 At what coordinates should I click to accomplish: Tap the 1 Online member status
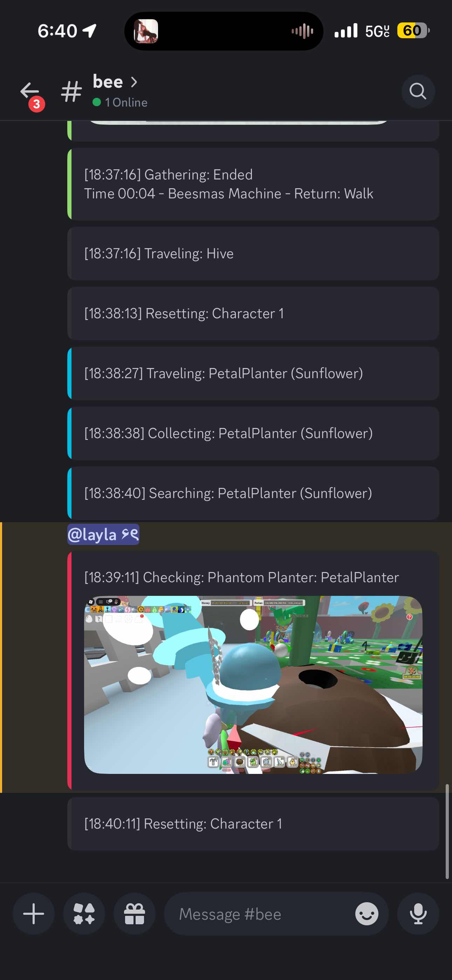coord(120,102)
